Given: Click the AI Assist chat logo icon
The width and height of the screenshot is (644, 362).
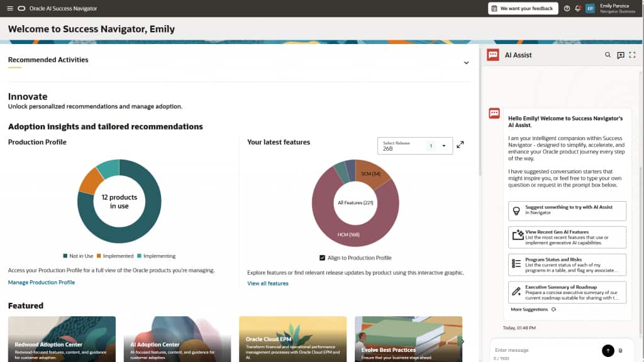Looking at the screenshot, I should click(x=493, y=55).
